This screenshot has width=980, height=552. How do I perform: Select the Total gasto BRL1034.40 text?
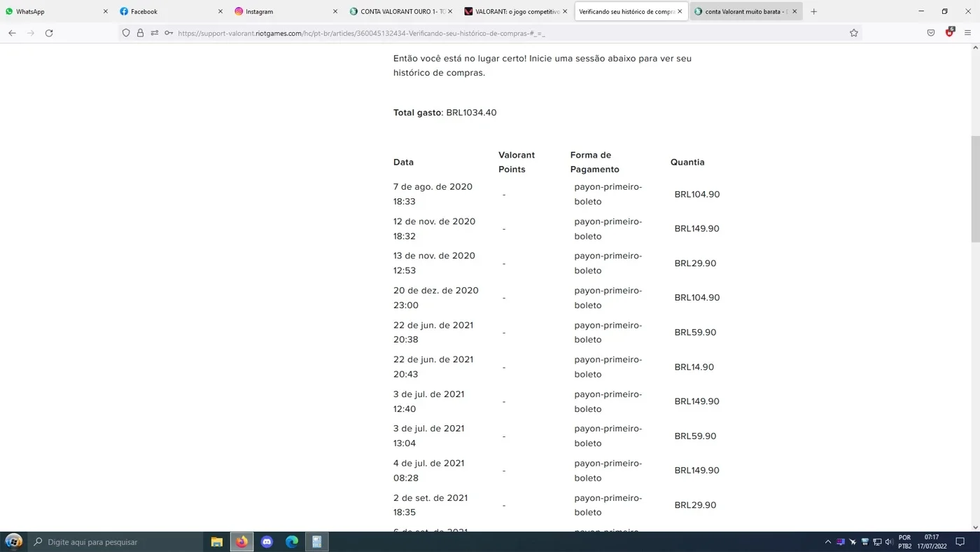(x=445, y=112)
